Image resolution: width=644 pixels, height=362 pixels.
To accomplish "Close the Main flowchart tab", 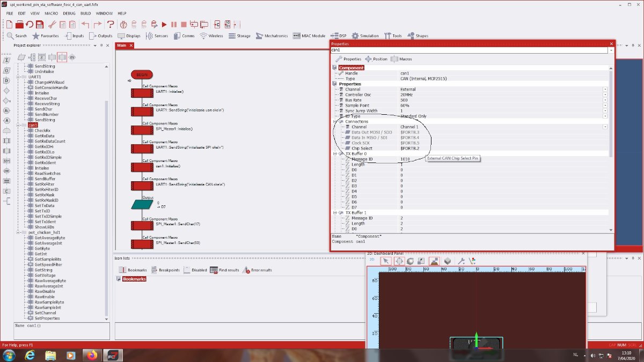I will pyautogui.click(x=131, y=45).
